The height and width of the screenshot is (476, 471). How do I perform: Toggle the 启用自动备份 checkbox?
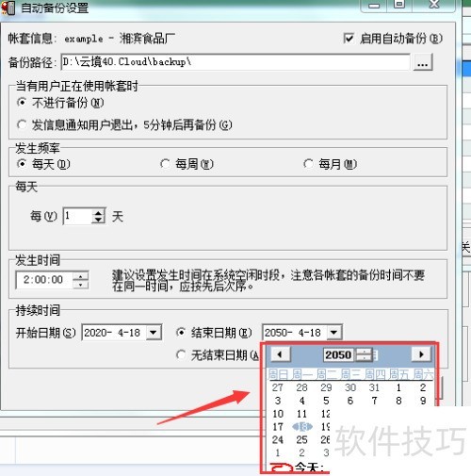click(x=349, y=39)
